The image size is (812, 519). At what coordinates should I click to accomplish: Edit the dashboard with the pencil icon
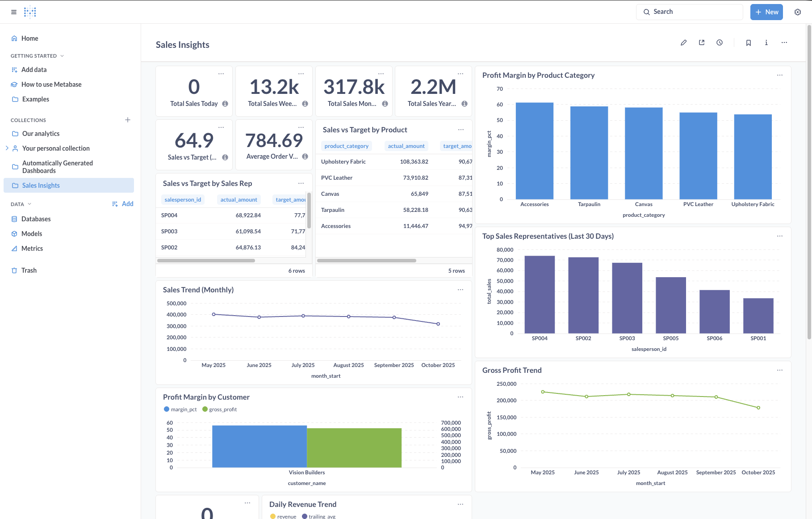(683, 42)
